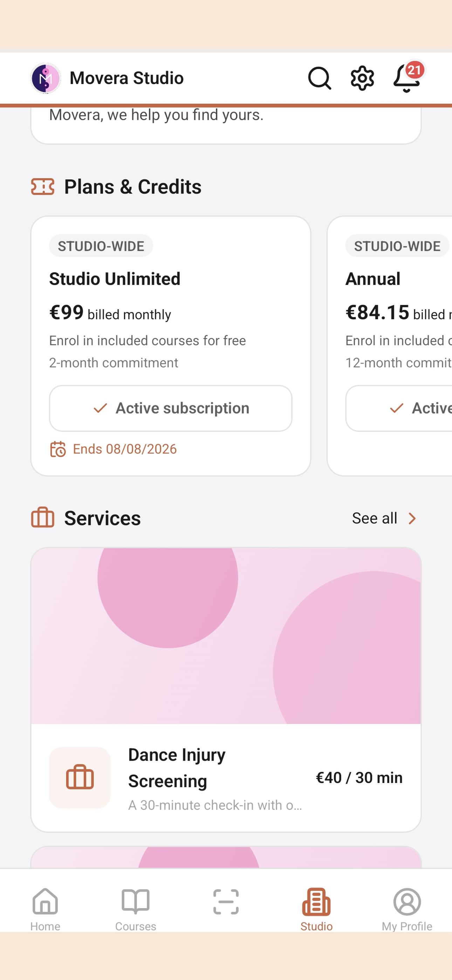Open settings via the gear icon

(362, 78)
